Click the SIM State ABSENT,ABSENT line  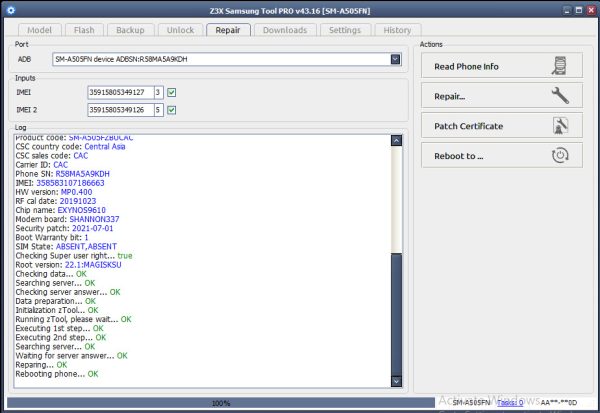tap(66, 246)
